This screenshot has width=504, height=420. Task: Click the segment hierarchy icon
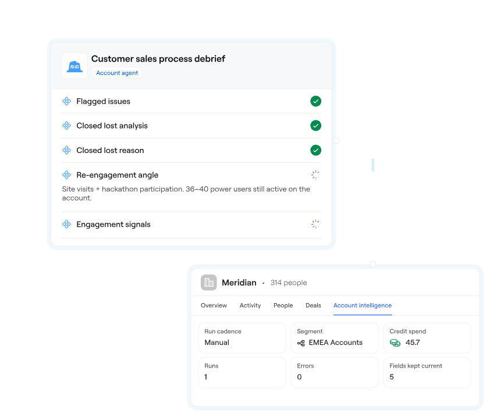click(301, 343)
